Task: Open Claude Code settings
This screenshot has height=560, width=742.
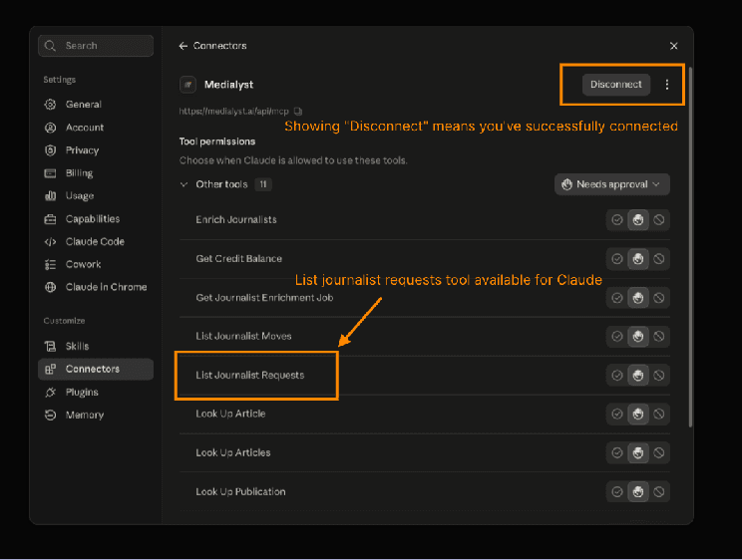Action: point(96,242)
